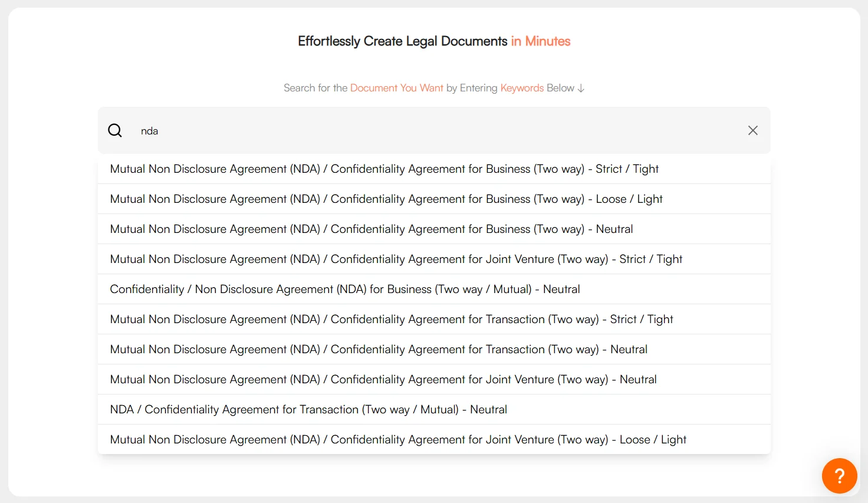Image resolution: width=868 pixels, height=503 pixels.
Task: Click the orange 'Keywords' text
Action: tap(522, 88)
